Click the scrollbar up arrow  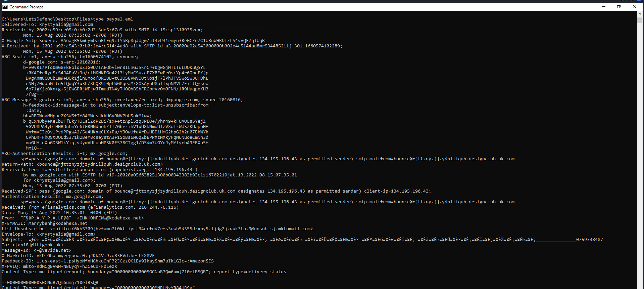640,14
